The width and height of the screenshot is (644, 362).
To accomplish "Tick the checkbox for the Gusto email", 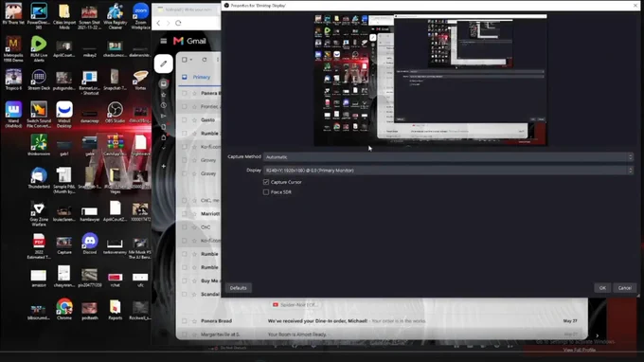I will pos(185,120).
